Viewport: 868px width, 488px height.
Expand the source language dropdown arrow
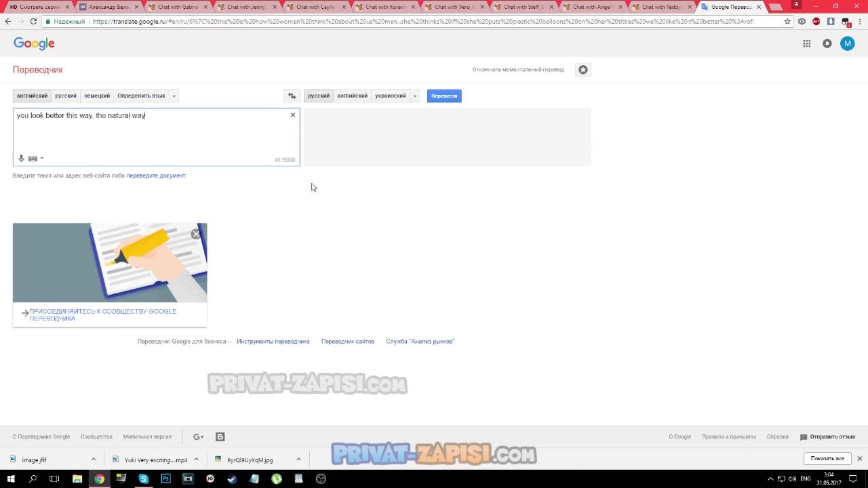pos(174,96)
